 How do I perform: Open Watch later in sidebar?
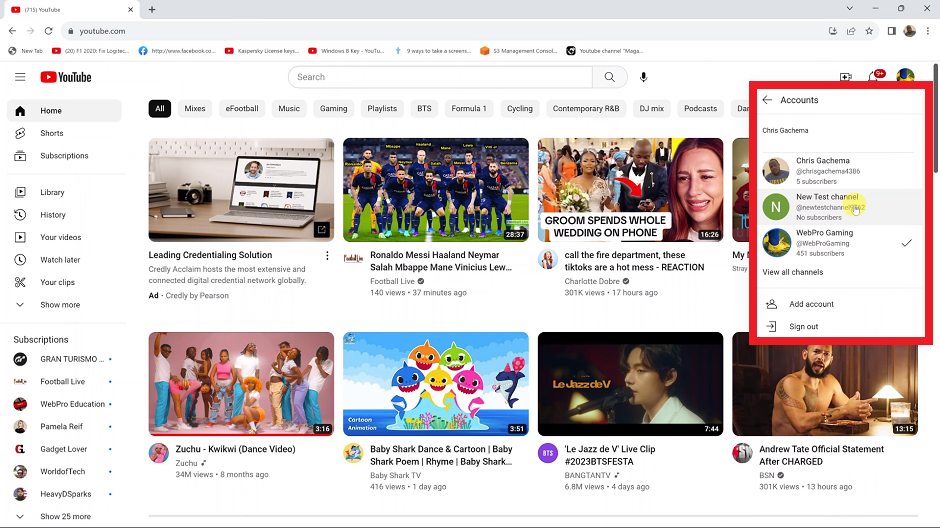click(59, 260)
